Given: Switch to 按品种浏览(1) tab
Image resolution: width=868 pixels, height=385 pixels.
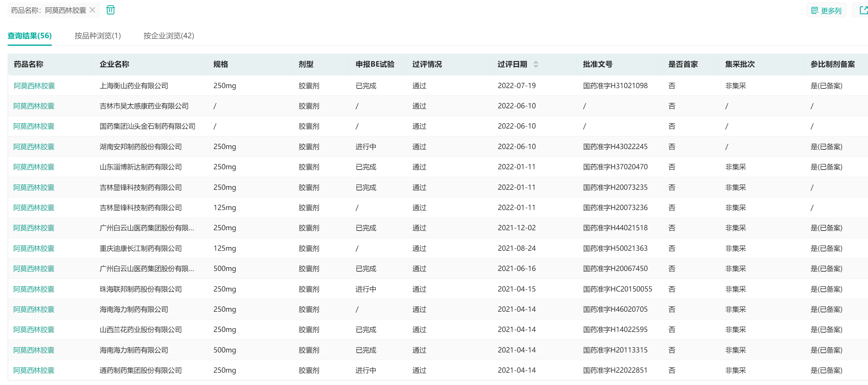Looking at the screenshot, I should [x=97, y=36].
